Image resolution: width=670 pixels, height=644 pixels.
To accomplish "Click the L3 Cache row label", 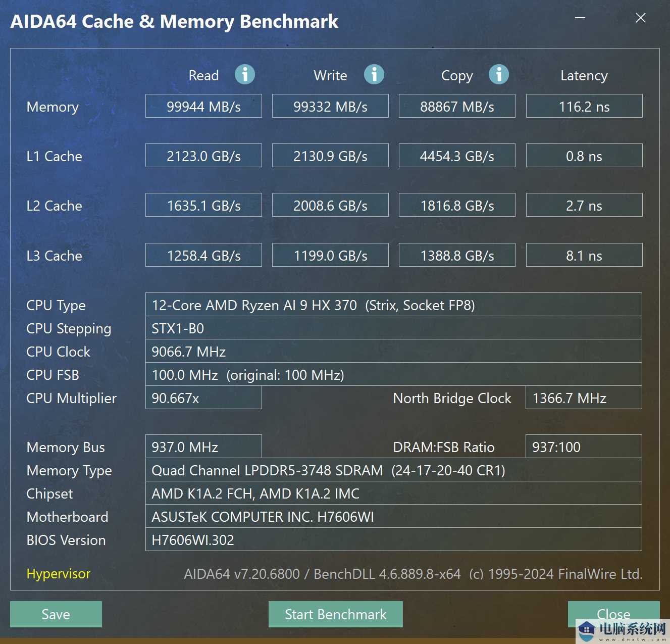I will coord(54,256).
